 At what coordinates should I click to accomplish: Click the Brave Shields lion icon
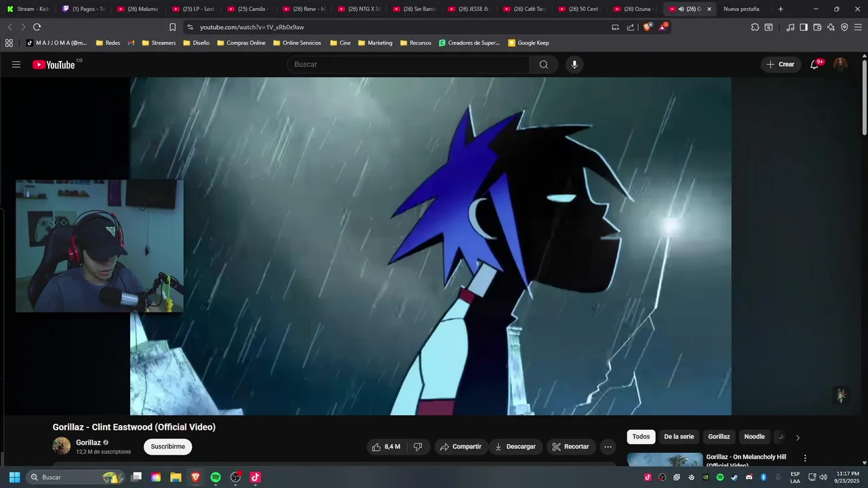[647, 27]
